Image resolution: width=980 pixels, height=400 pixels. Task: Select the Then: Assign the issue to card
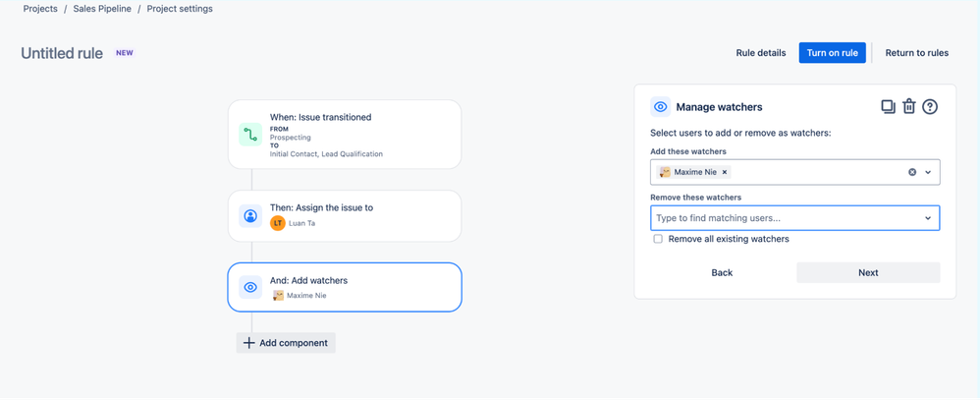345,216
